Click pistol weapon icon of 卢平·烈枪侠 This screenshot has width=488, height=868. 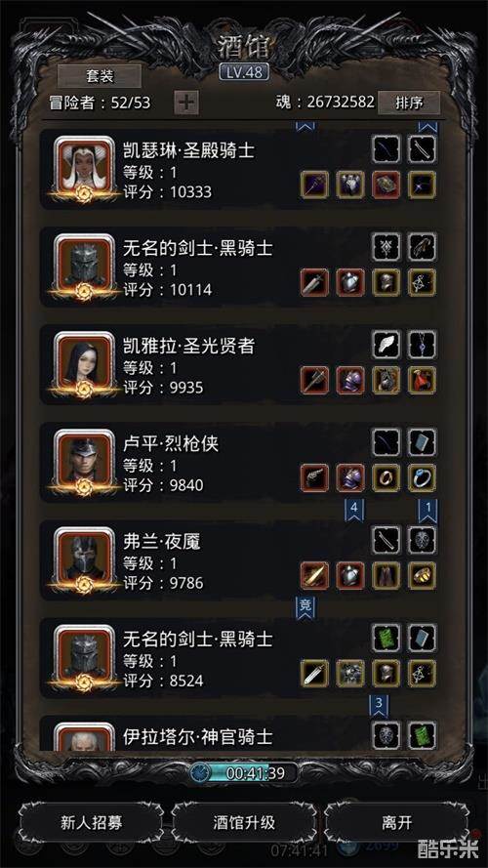coord(315,478)
